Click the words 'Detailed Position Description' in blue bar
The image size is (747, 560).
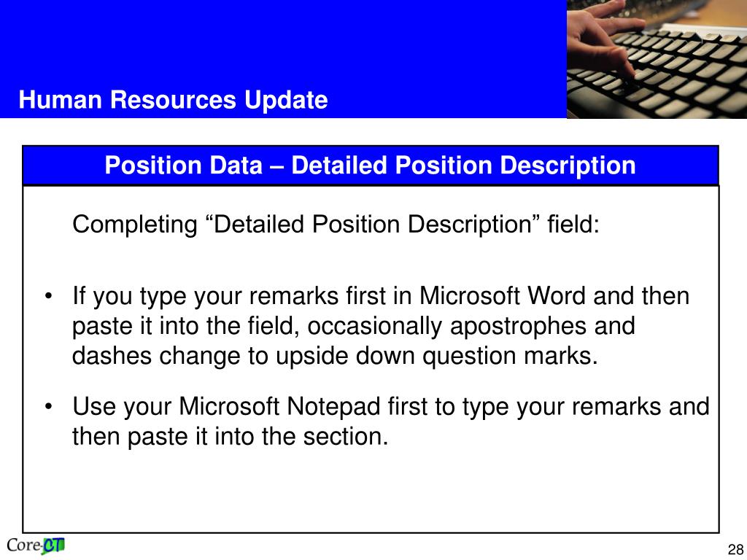pyautogui.click(x=463, y=166)
